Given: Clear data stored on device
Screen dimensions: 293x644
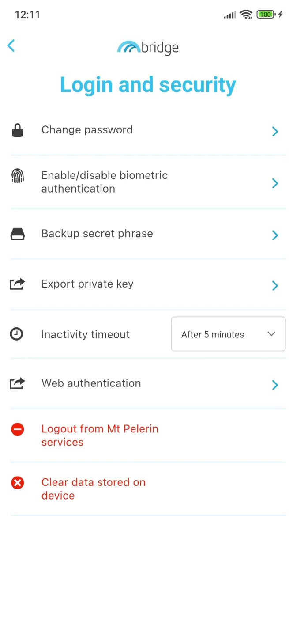Looking at the screenshot, I should [x=94, y=489].
